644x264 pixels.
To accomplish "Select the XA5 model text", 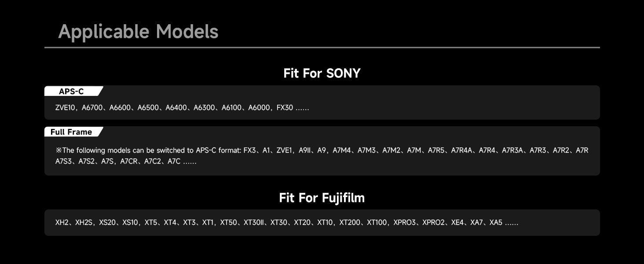I will click(x=496, y=223).
